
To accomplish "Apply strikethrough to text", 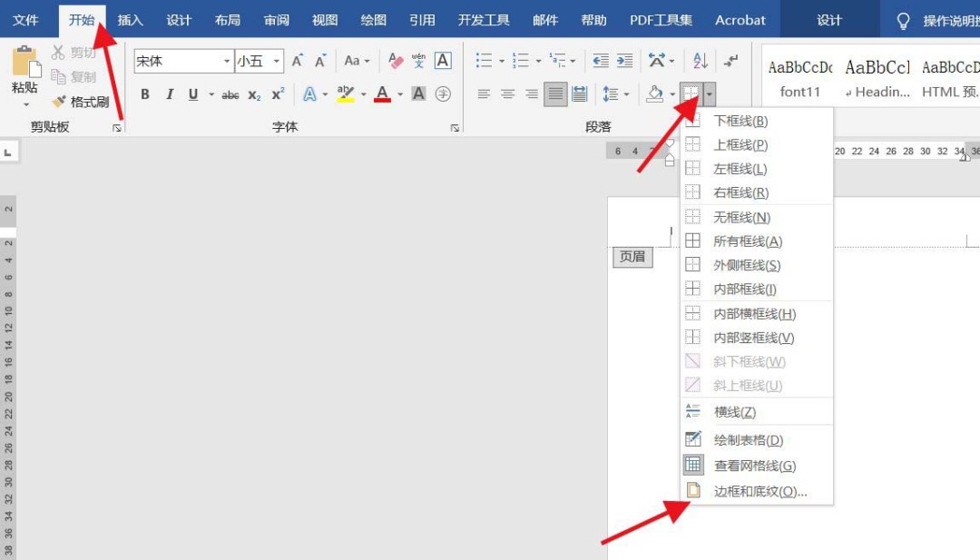I will 230,93.
